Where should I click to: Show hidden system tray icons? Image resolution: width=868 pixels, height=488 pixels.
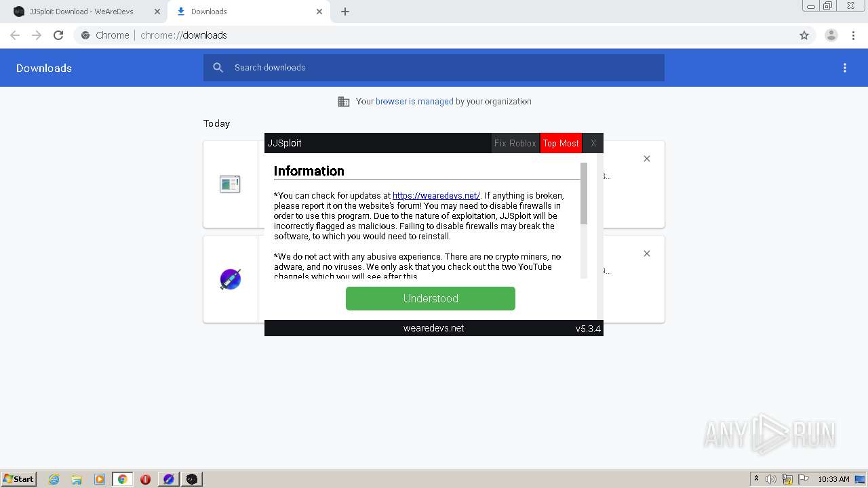[756, 479]
